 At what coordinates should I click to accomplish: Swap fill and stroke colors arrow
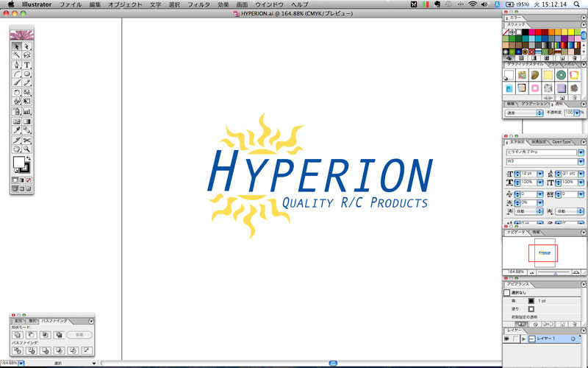[x=29, y=158]
